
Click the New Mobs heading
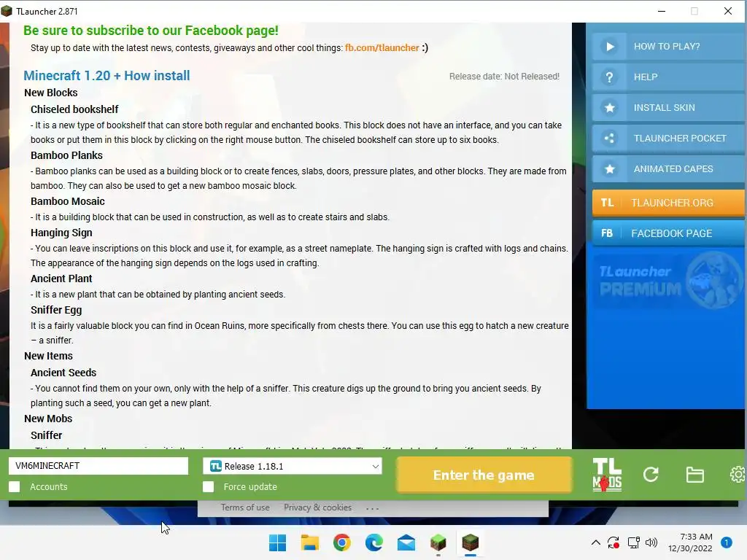(x=48, y=419)
